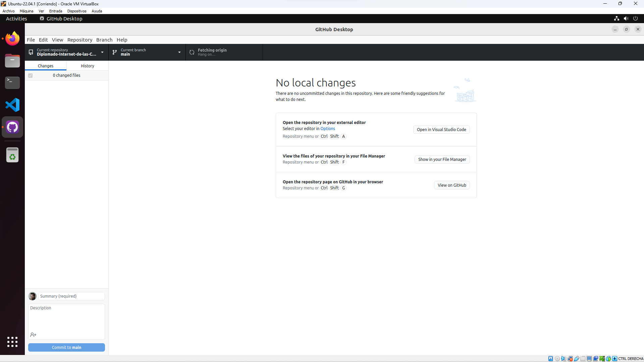Click the Options link under external editor suggestion
The image size is (644, 362).
(328, 128)
